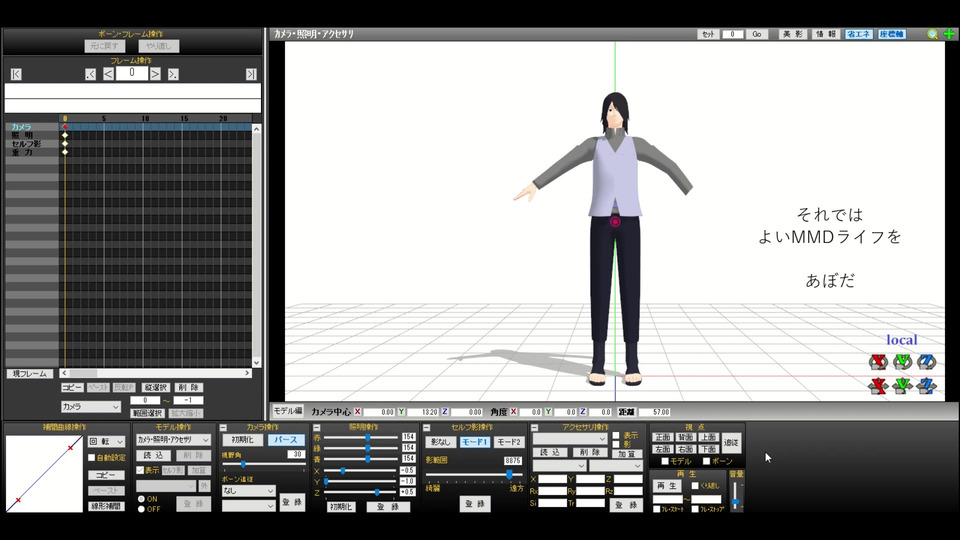Jump to the last frame button

tap(251, 74)
